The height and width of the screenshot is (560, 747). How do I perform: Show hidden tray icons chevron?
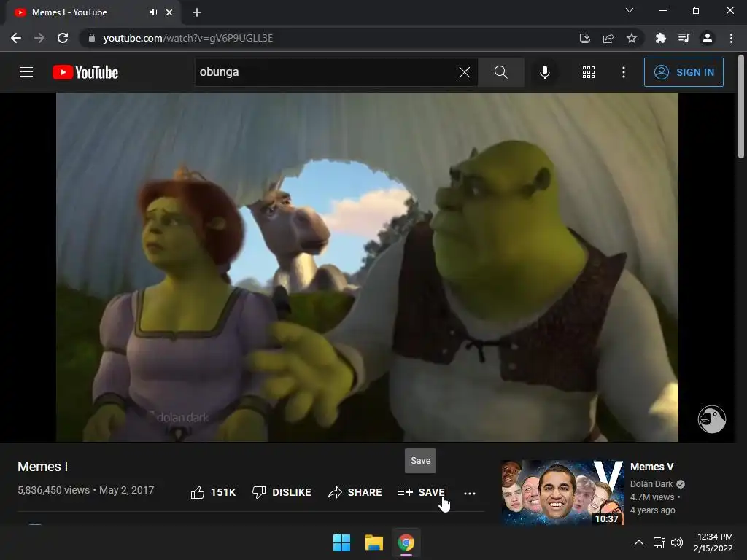tap(639, 542)
